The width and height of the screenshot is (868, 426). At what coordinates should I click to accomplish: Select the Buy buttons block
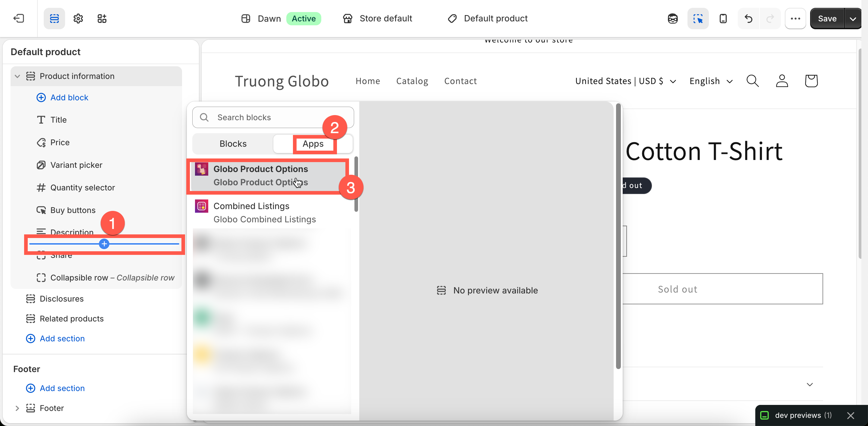[x=66, y=210]
